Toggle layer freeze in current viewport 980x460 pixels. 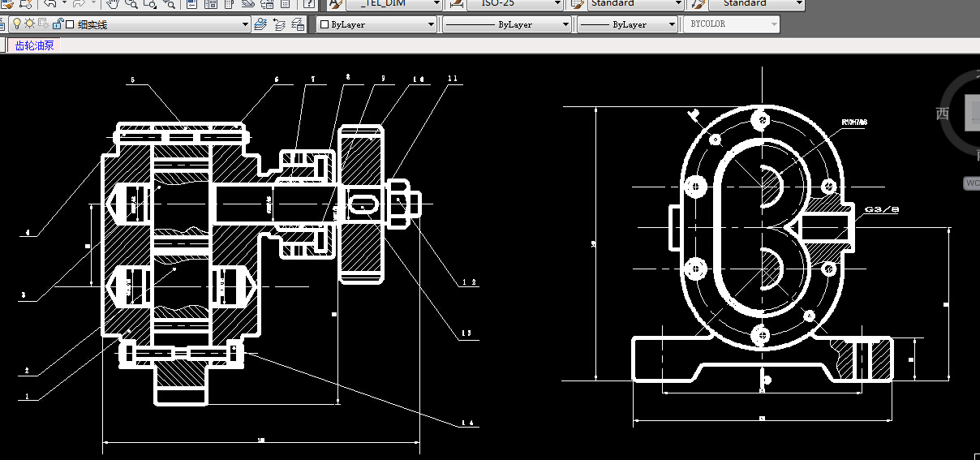tap(43, 24)
